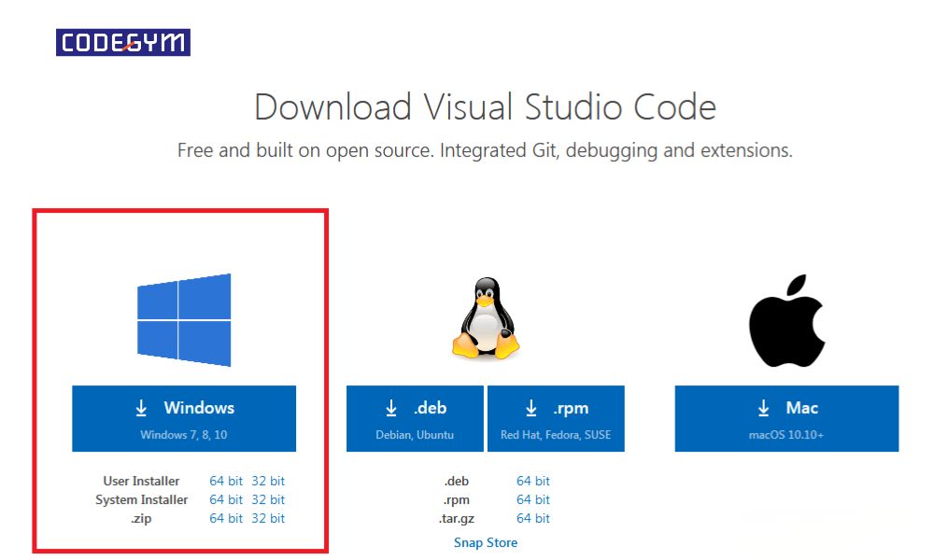The width and height of the screenshot is (934, 560).
Task: Open the .tar.gz 64 bit link
Action: [x=533, y=518]
